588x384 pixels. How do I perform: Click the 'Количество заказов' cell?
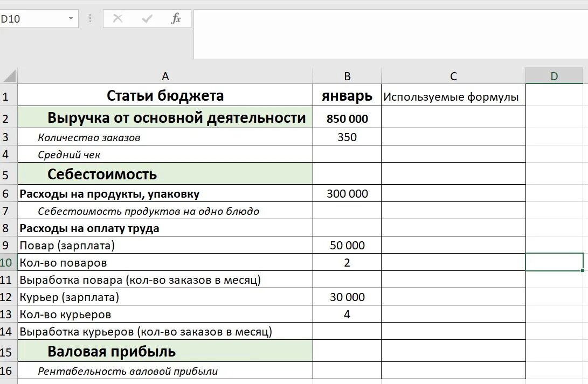(165, 137)
